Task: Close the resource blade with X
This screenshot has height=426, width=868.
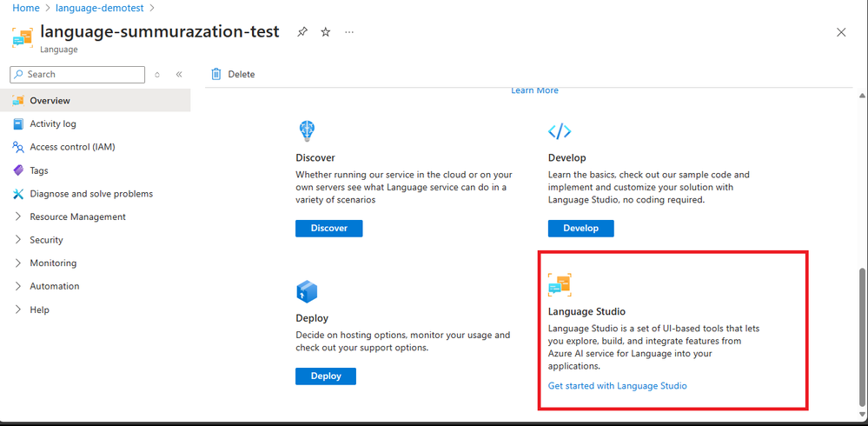Action: pos(841,32)
